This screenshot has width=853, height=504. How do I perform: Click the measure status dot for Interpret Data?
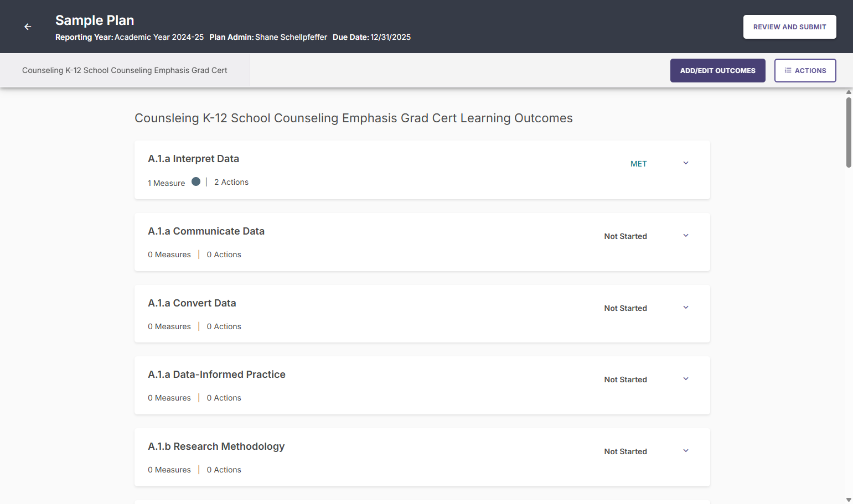pyautogui.click(x=196, y=181)
